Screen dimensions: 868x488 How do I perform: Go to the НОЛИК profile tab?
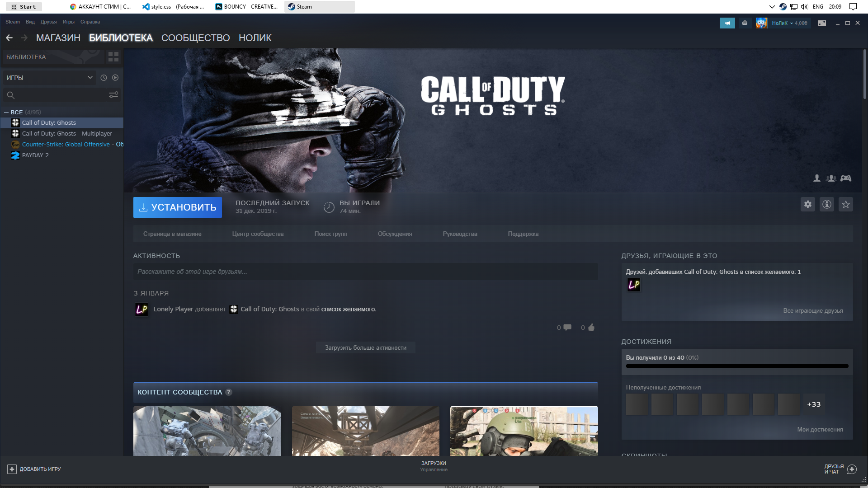pos(255,38)
